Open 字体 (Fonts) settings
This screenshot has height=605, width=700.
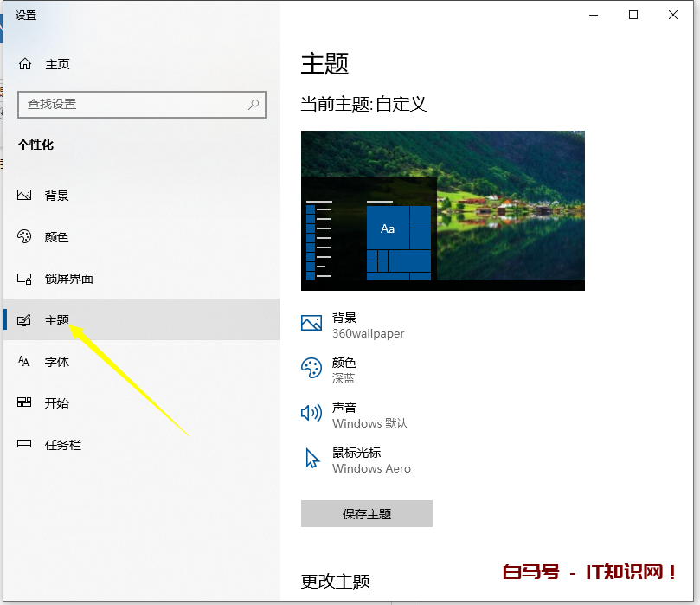(x=55, y=361)
